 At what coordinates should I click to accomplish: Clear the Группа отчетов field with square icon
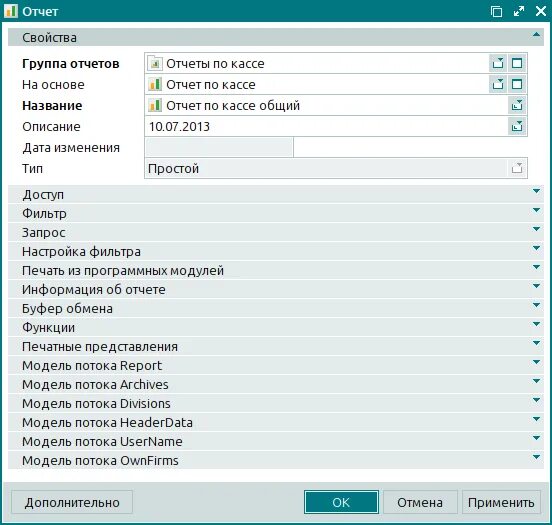517,64
